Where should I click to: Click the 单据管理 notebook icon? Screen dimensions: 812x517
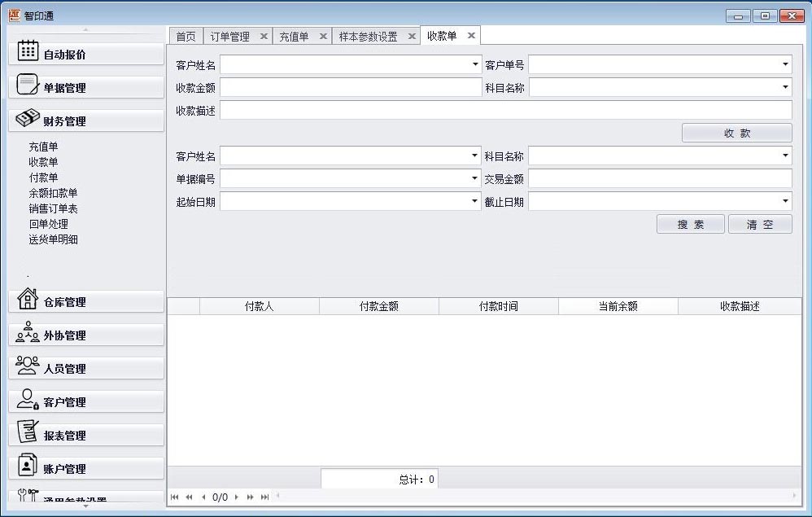[28, 85]
